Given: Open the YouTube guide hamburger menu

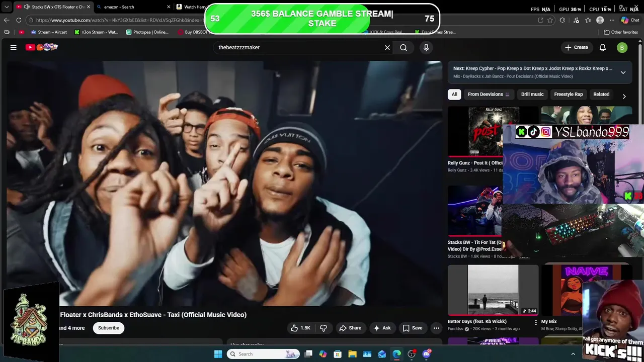Looking at the screenshot, I should [14, 47].
